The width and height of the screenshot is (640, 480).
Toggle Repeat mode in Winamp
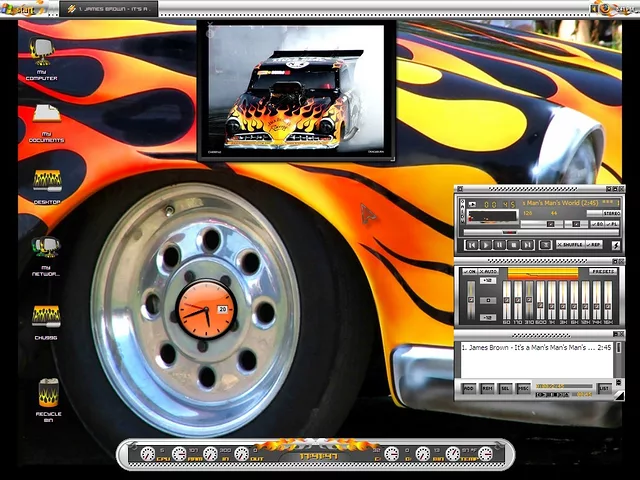pyautogui.click(x=595, y=244)
